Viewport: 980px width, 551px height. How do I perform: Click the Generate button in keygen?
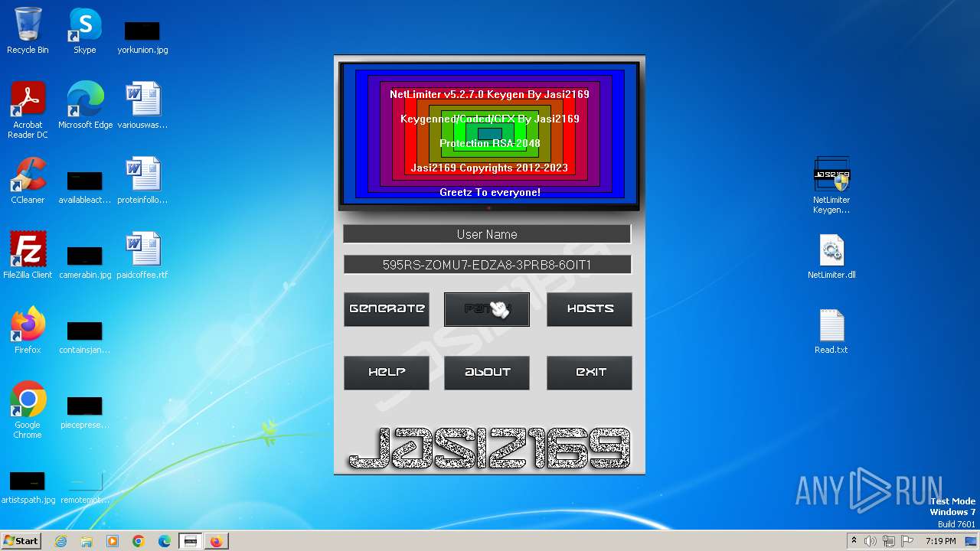point(387,309)
